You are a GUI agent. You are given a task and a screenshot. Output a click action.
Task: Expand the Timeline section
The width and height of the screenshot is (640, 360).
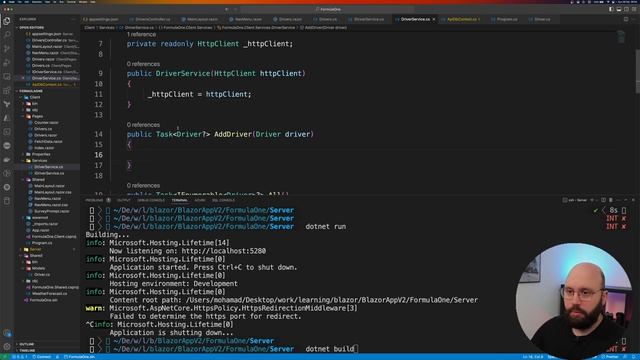27,350
